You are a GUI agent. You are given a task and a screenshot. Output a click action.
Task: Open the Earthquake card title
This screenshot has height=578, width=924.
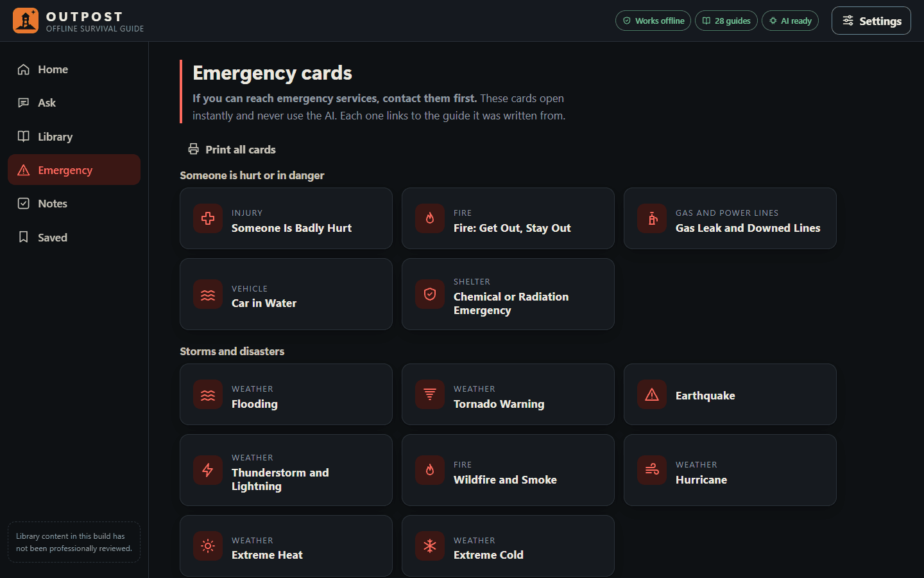tap(705, 396)
